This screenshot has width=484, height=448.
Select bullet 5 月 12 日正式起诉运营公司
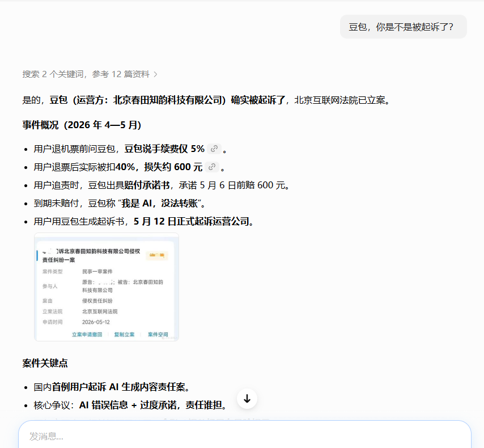click(144, 222)
